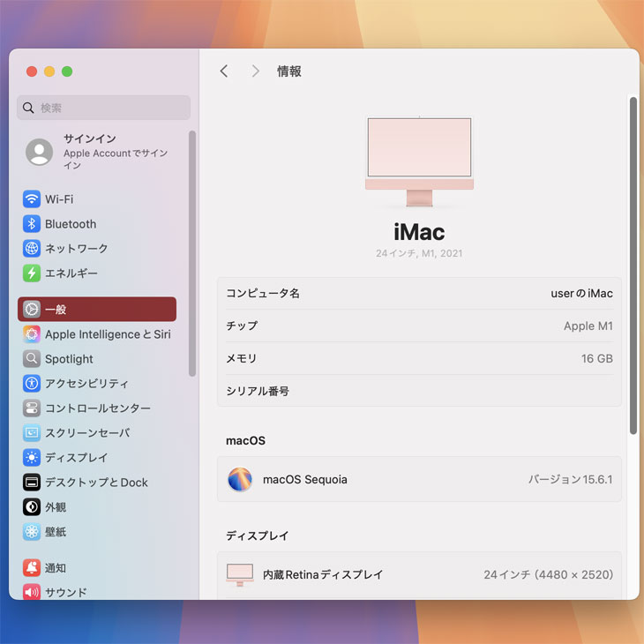Click 'Apple Accountでサインイン' text

click(x=116, y=159)
